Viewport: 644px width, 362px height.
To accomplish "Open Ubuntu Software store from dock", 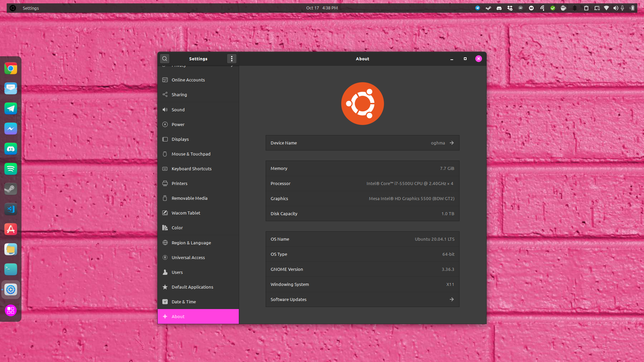I will pos(11,229).
